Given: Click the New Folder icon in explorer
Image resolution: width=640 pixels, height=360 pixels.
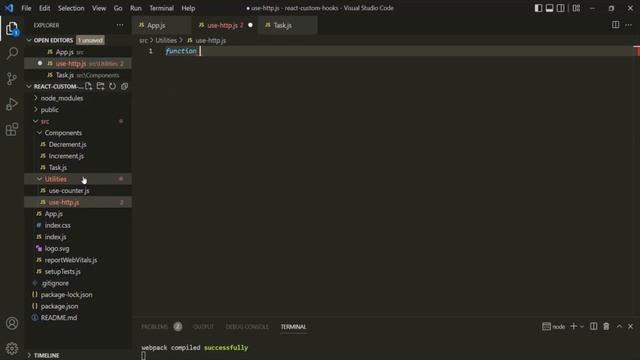Looking at the screenshot, I should [x=100, y=86].
